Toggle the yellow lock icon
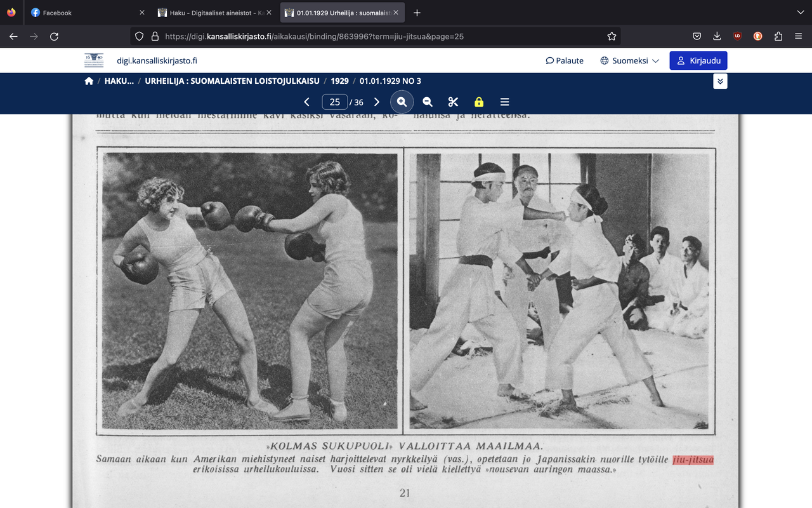 tap(479, 102)
